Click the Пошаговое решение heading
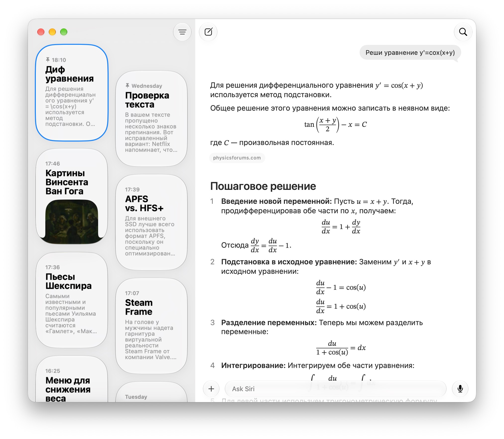 point(263,186)
